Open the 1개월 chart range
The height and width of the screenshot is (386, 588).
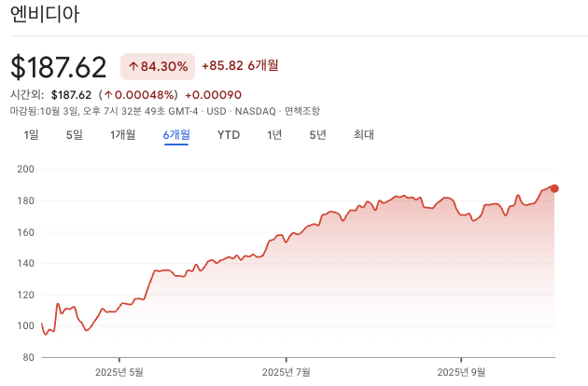click(122, 135)
